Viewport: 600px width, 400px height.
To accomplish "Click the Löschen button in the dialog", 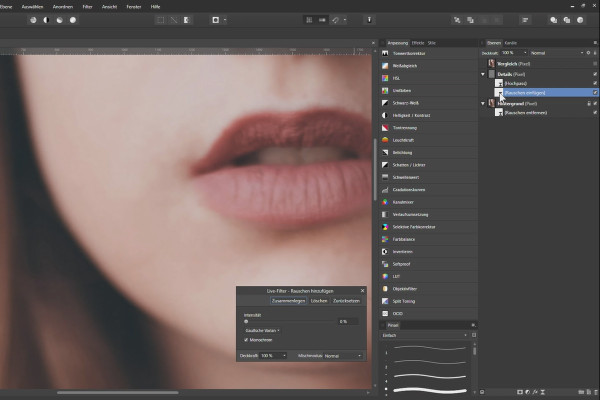I will 319,301.
